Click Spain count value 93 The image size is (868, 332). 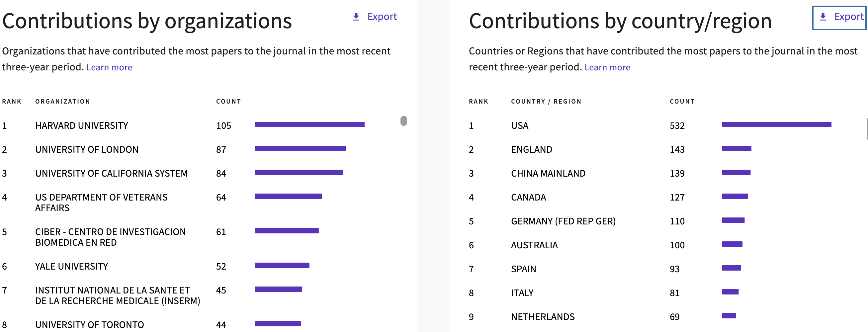675,269
